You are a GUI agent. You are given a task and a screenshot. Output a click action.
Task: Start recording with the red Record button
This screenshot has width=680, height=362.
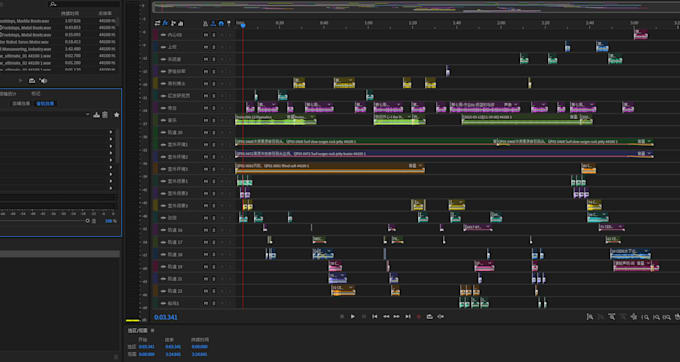pos(418,316)
